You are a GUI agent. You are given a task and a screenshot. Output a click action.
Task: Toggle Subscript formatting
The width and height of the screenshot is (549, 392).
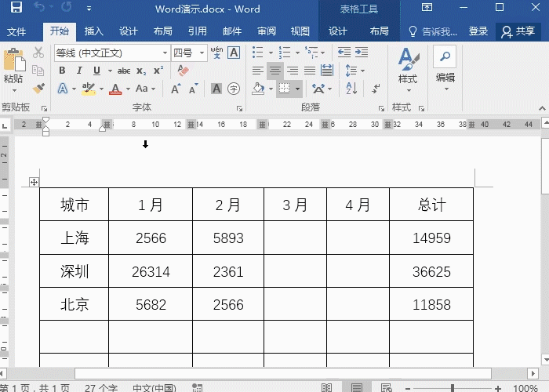point(141,71)
